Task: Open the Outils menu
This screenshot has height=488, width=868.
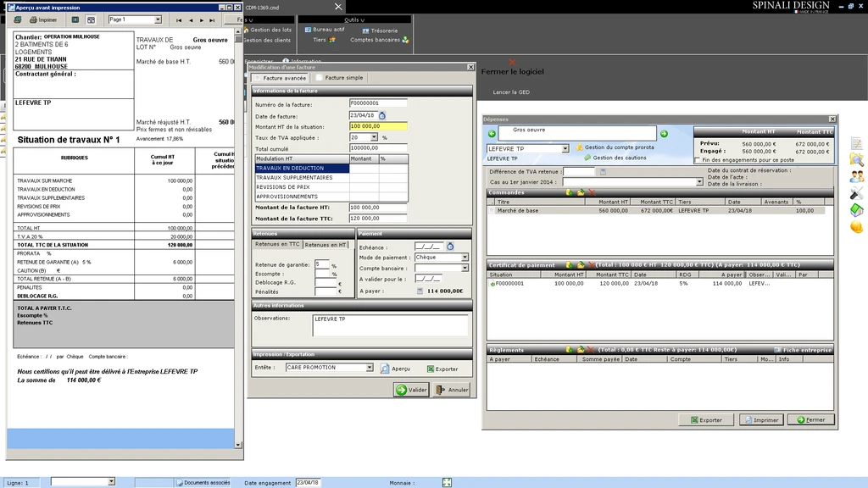Action: point(354,19)
